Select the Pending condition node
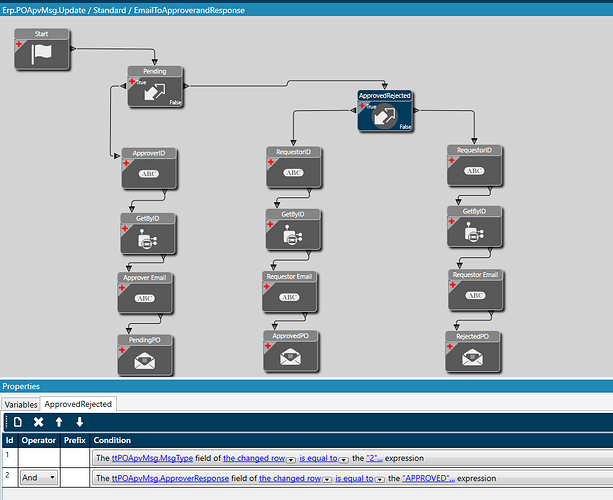The image size is (613, 500). coord(155,87)
